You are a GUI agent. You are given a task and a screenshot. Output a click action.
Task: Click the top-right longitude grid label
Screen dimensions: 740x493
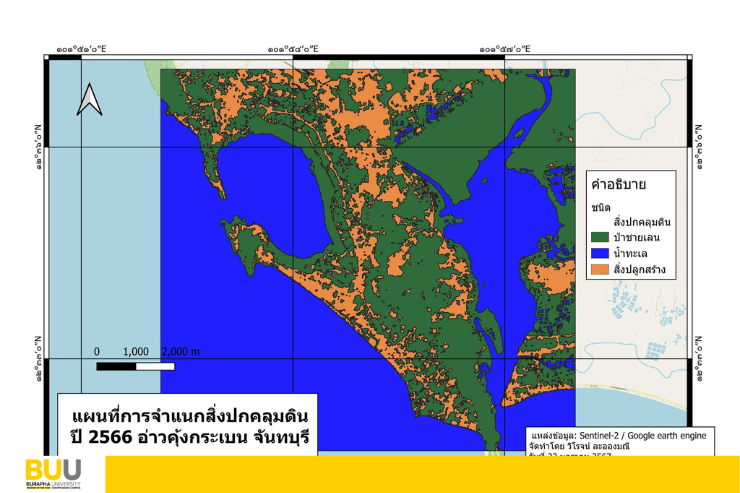point(505,48)
